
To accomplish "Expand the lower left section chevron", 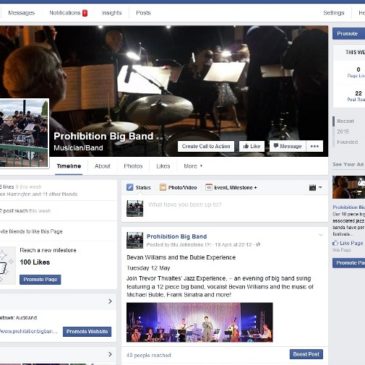I will 110,354.
